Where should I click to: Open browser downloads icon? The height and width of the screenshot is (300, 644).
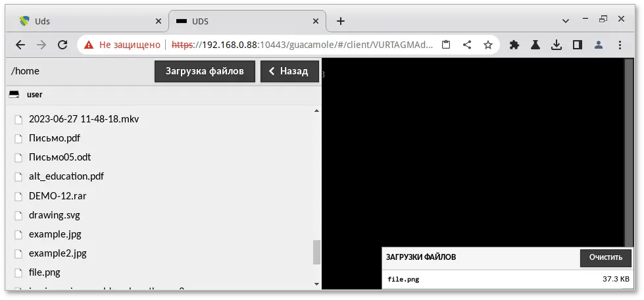click(x=557, y=45)
